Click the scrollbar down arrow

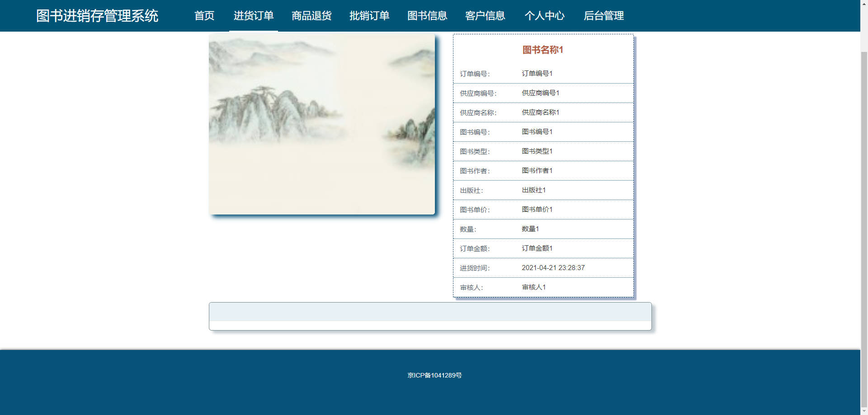tap(864, 411)
